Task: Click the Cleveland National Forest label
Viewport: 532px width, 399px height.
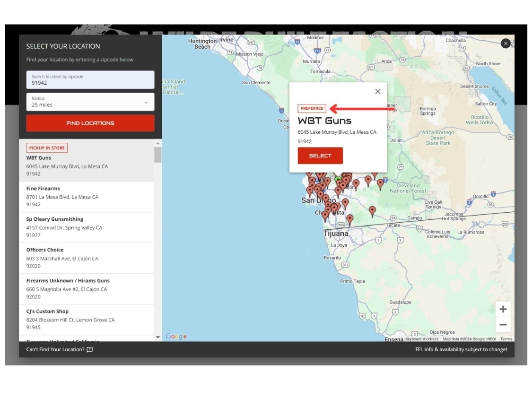Action: coord(408,188)
